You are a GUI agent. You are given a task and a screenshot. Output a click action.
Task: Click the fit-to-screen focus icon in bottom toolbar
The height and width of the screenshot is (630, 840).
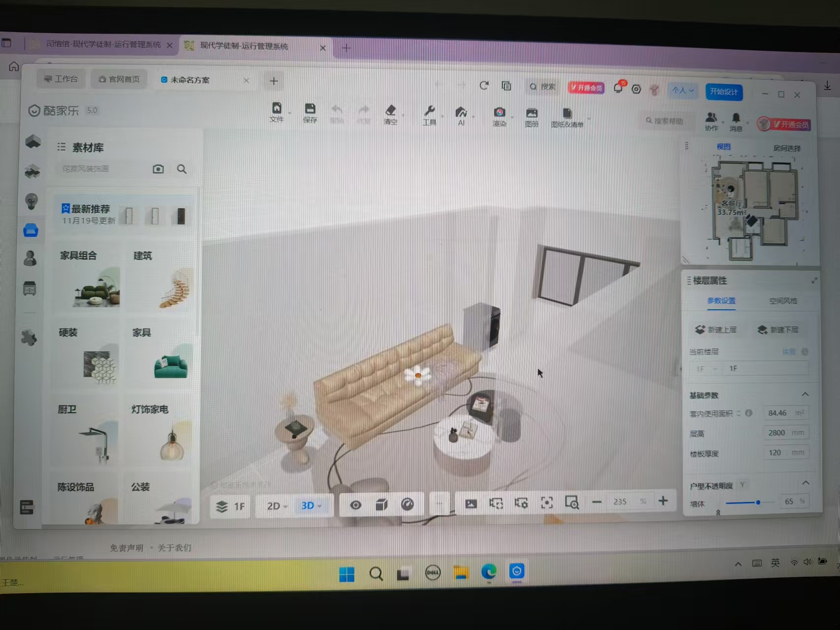click(547, 502)
